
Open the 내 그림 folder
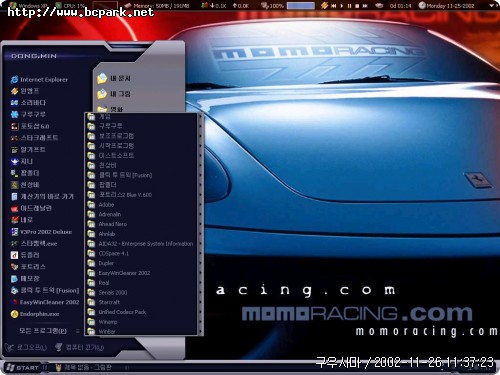pyautogui.click(x=114, y=94)
